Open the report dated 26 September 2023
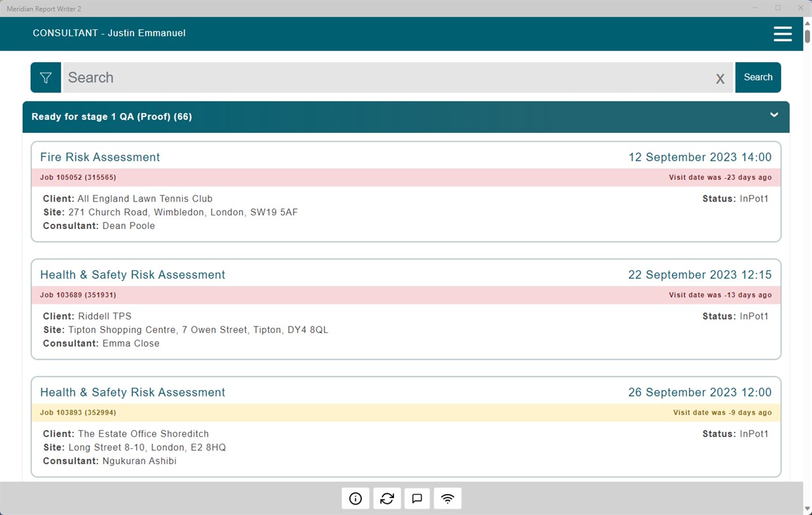 (x=700, y=392)
